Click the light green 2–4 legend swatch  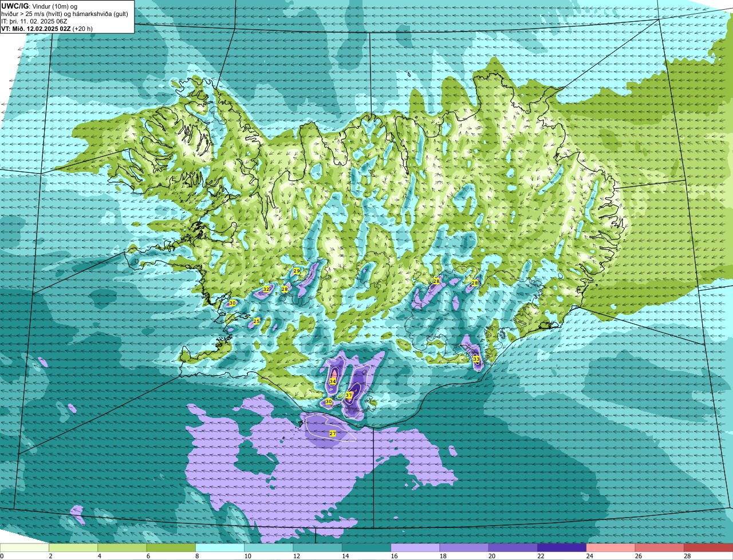[73, 548]
